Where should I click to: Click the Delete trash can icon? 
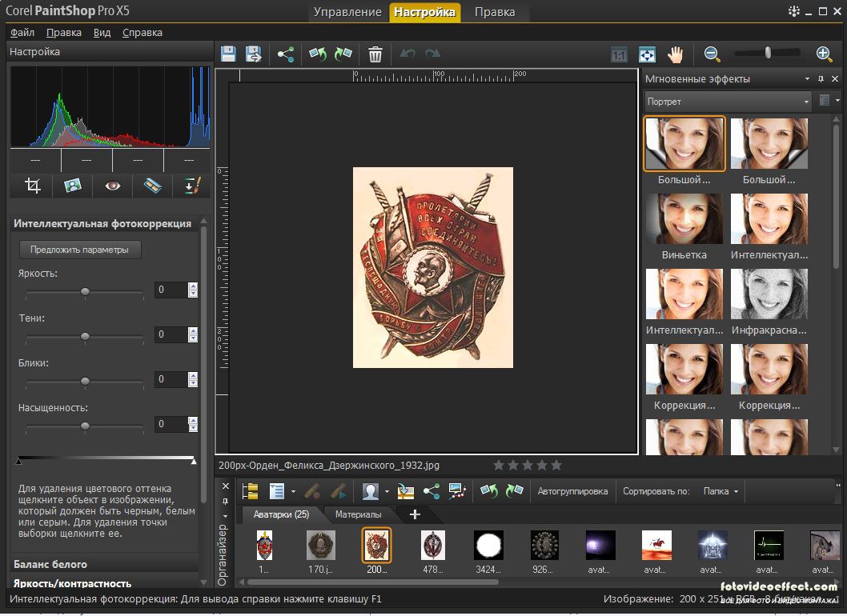(375, 54)
